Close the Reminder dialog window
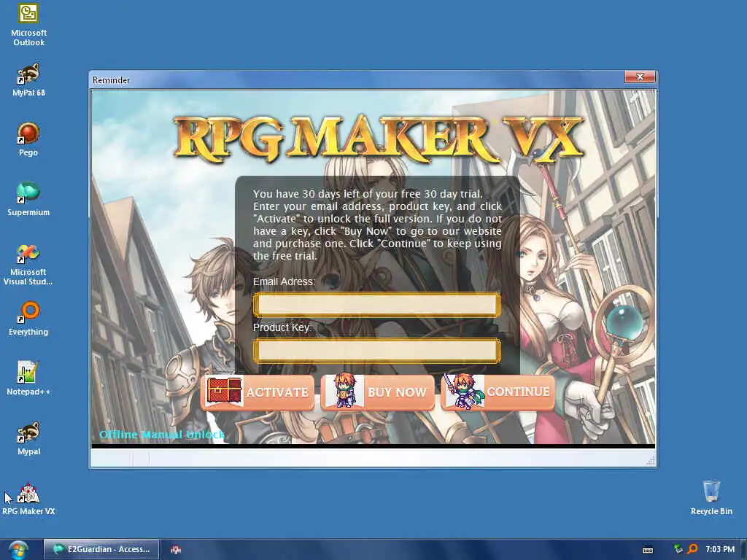 [640, 77]
